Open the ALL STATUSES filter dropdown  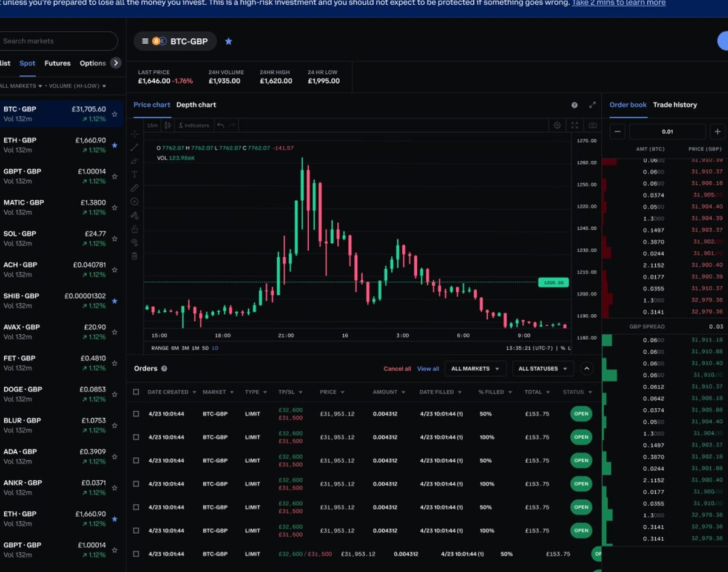[542, 368]
